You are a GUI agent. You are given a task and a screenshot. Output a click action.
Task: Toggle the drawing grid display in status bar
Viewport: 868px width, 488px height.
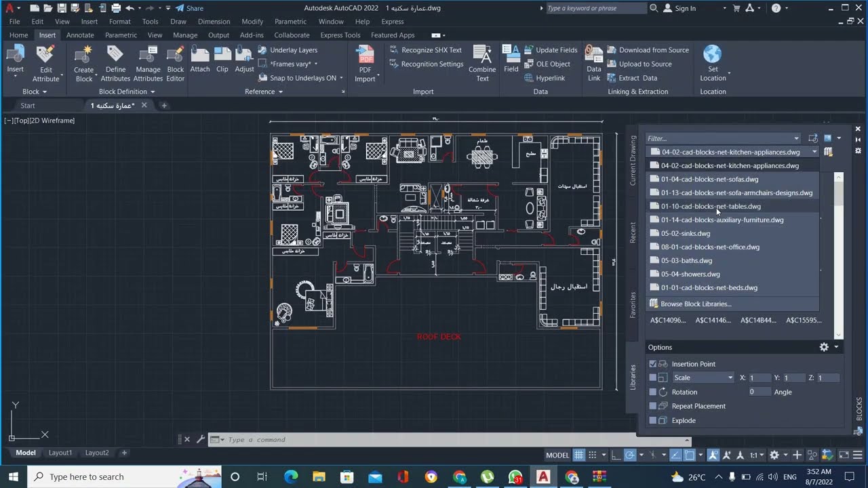tap(578, 455)
